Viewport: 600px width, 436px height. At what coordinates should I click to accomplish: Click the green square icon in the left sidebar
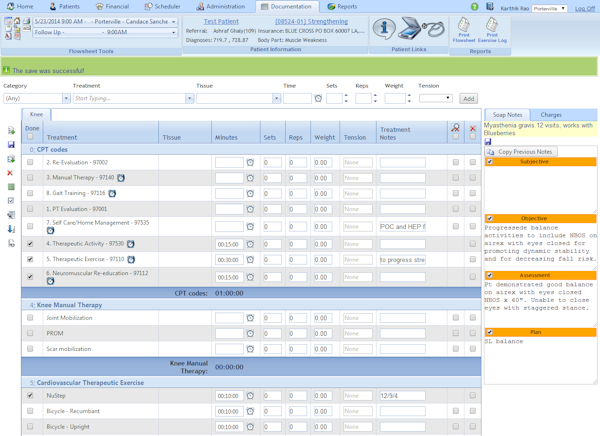click(x=11, y=187)
